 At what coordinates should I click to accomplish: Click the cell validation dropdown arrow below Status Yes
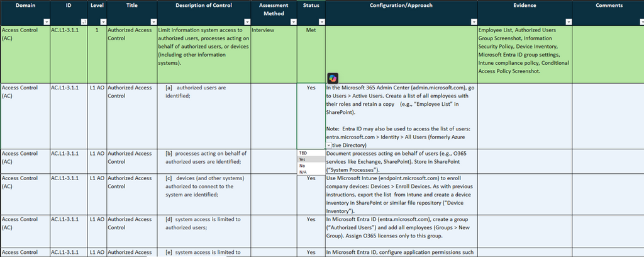click(x=328, y=145)
